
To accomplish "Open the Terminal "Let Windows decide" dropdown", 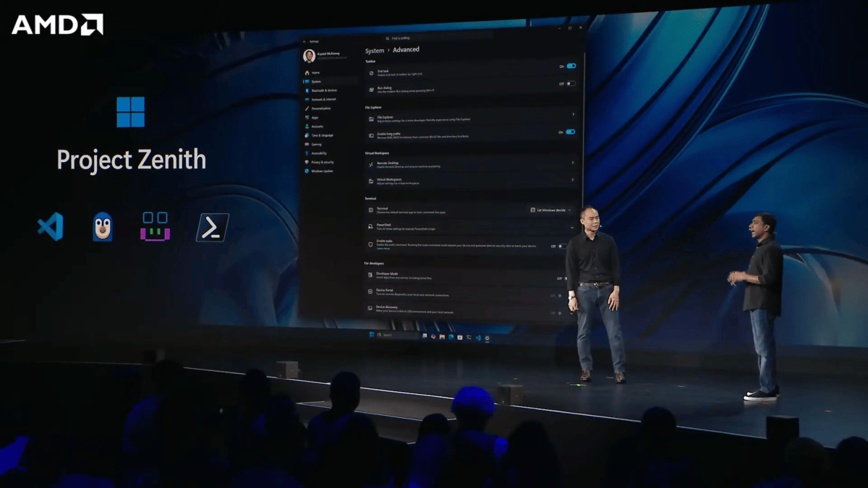I will [552, 210].
